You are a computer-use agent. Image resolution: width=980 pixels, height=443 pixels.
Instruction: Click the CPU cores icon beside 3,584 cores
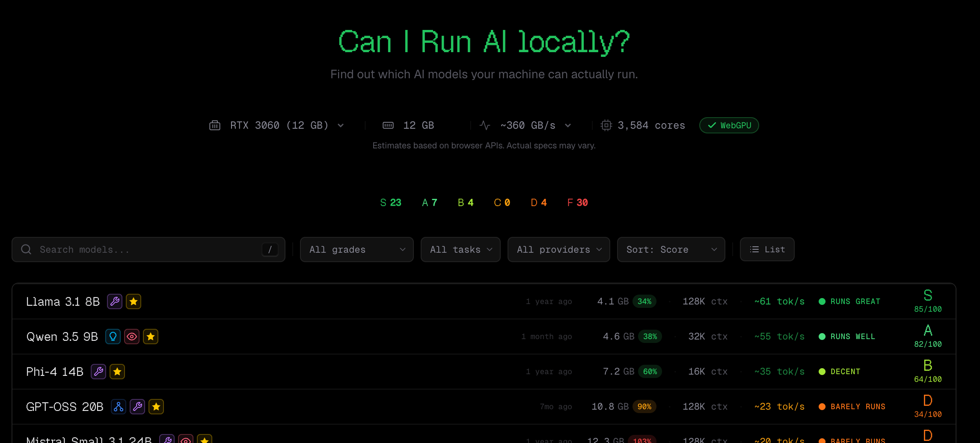606,125
